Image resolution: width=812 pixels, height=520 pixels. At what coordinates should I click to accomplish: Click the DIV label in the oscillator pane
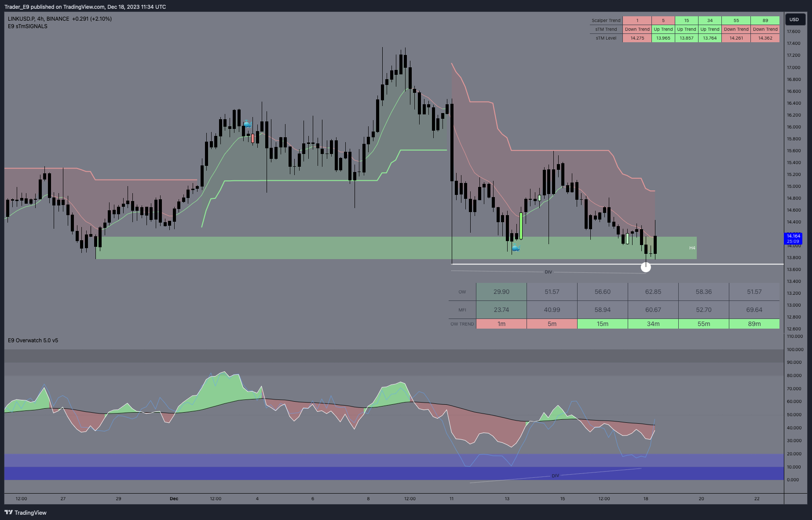tap(556, 476)
